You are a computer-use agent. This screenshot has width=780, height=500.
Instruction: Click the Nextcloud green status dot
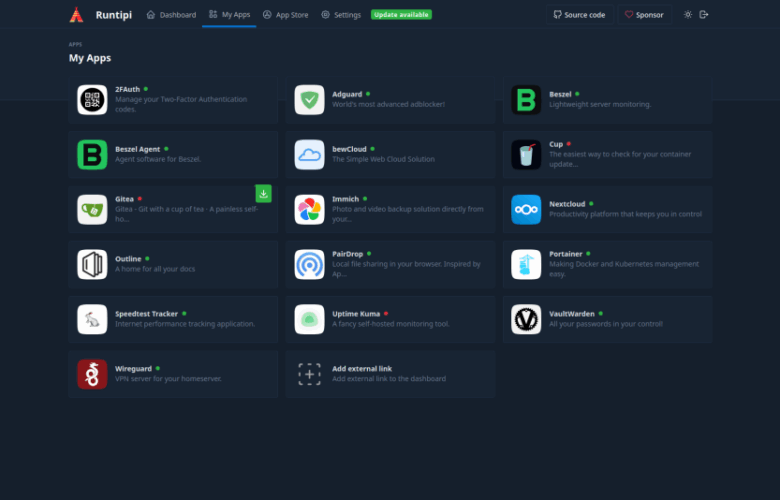tap(591, 203)
